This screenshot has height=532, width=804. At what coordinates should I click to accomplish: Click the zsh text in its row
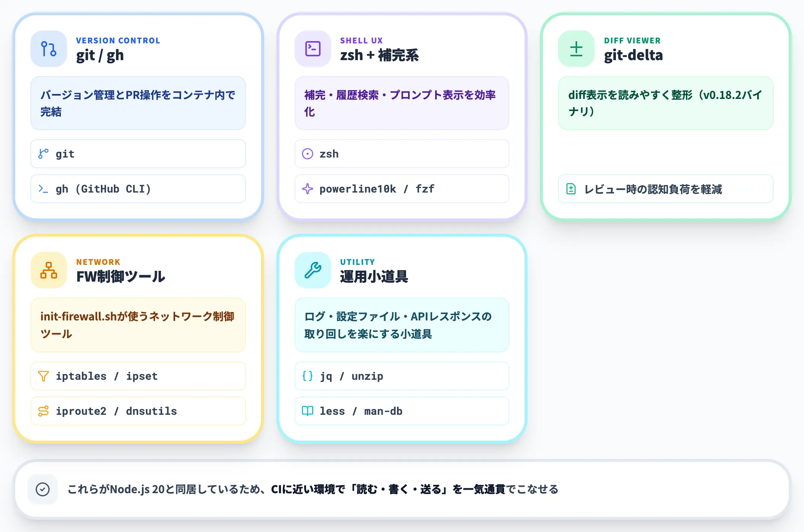329,154
